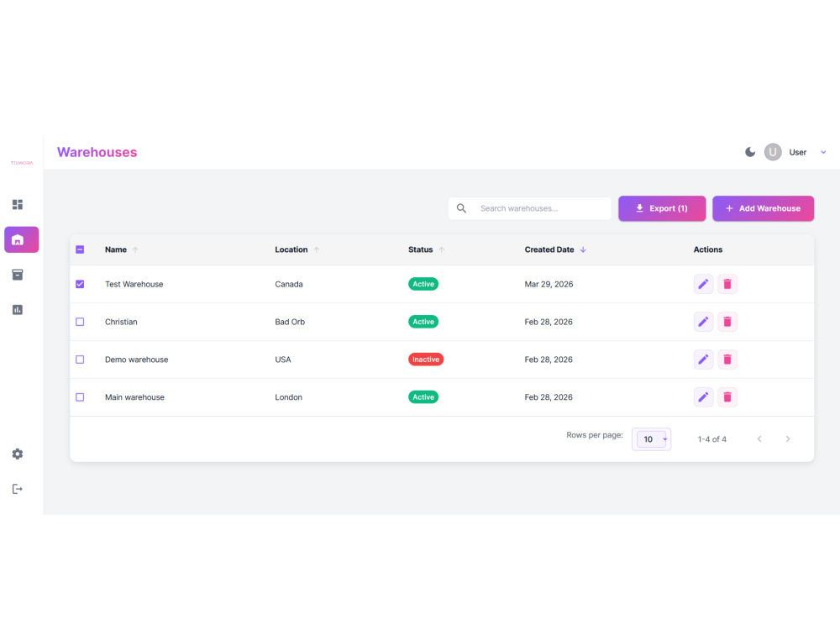840x630 pixels.
Task: Click the Demo warehouse name cell
Action: (137, 360)
